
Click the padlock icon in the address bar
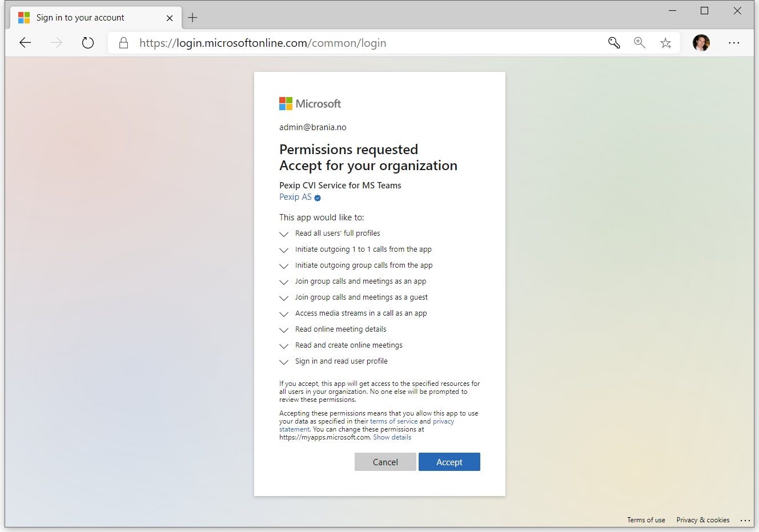pyautogui.click(x=123, y=42)
